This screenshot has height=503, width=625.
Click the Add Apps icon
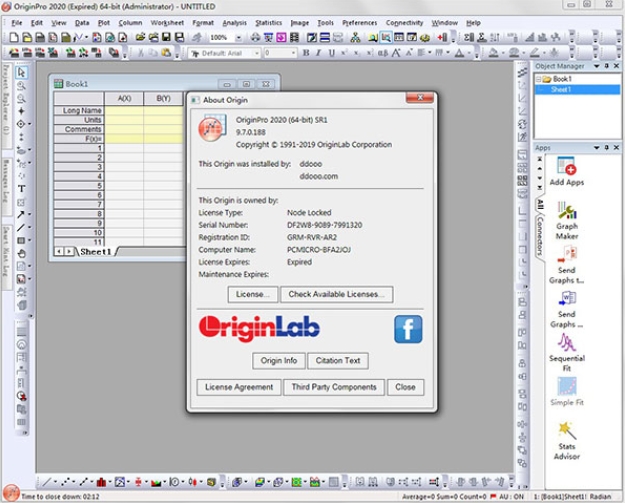[x=567, y=167]
